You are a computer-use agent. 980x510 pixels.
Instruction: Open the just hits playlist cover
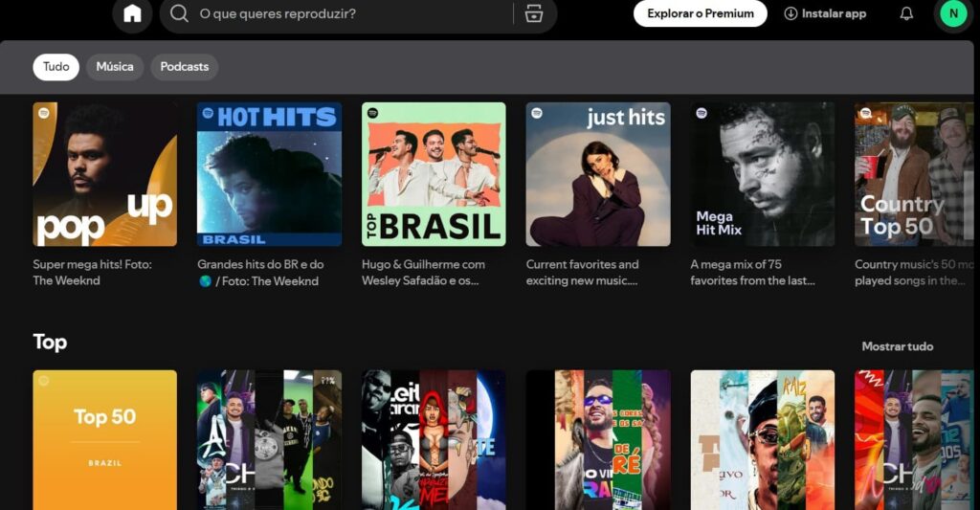[x=598, y=174]
